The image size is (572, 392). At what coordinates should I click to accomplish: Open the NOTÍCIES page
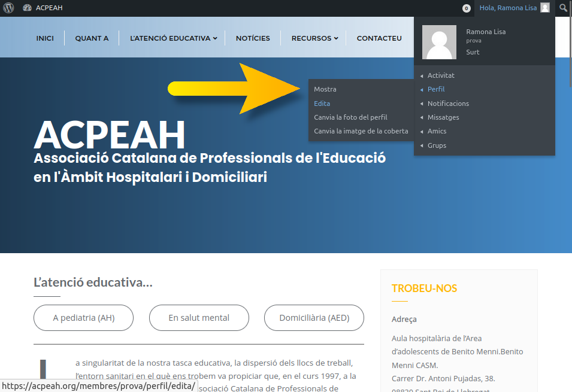pyautogui.click(x=253, y=38)
